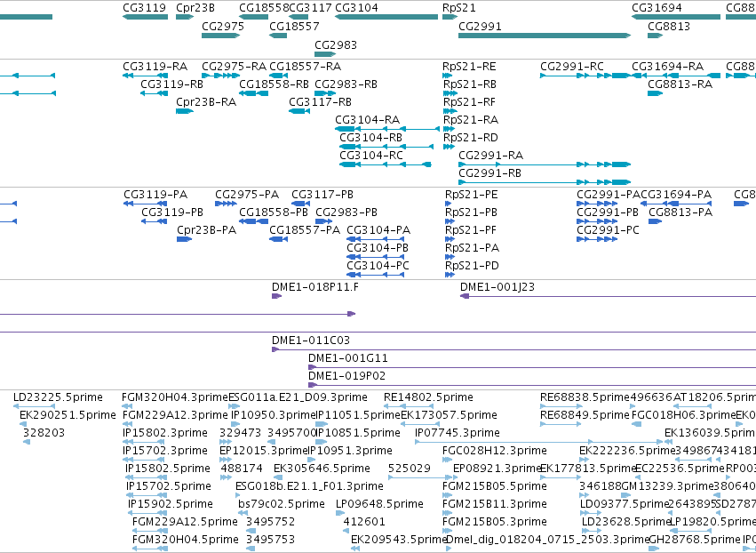Click the CG3104 gene label
Image resolution: width=756 pixels, height=553 pixels.
click(x=356, y=8)
